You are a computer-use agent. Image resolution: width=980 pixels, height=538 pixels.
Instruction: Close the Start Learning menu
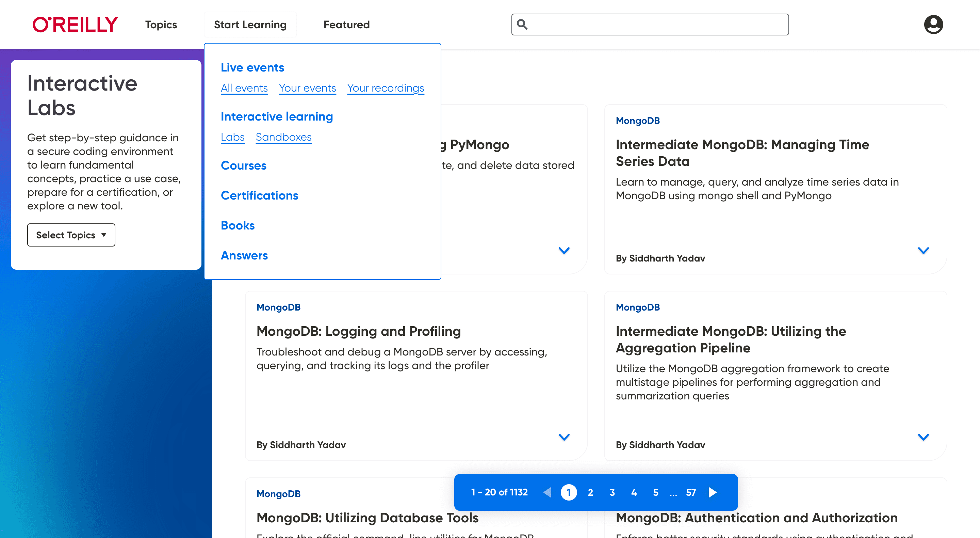pos(250,25)
